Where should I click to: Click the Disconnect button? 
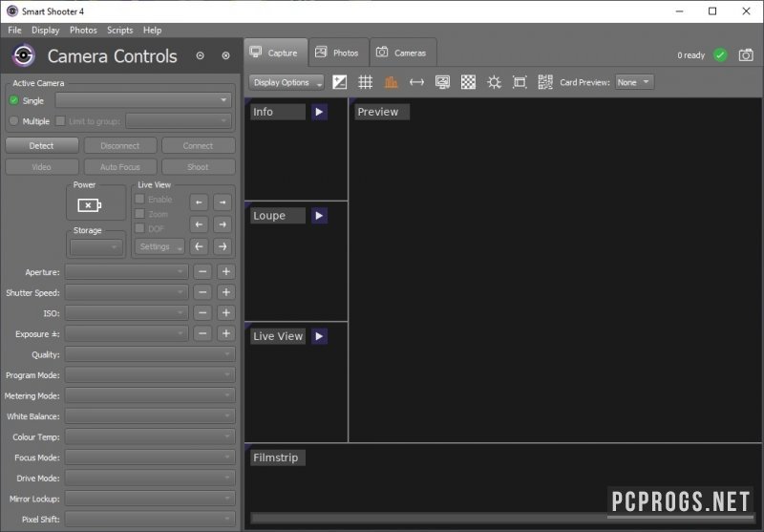[120, 146]
